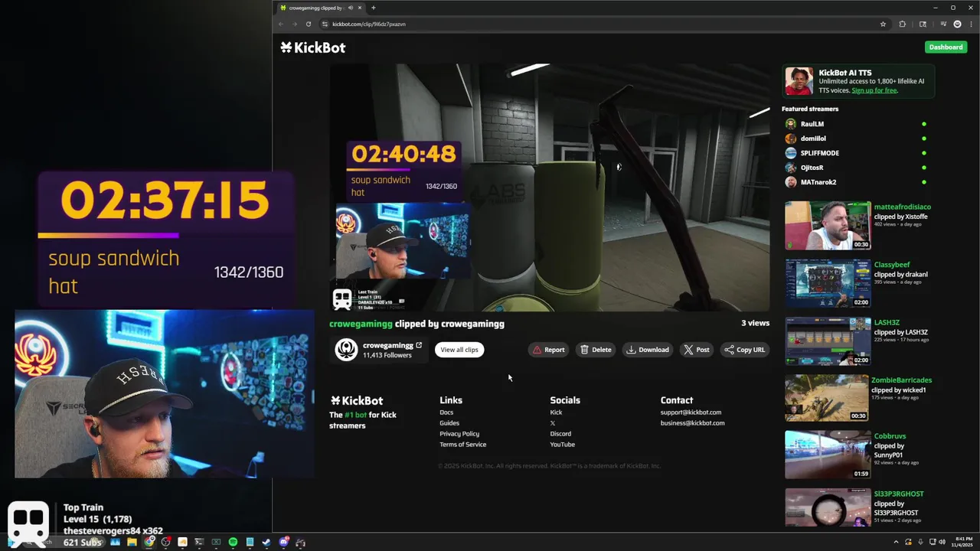Open the Chrome three-dot menu
Image resolution: width=980 pixels, height=551 pixels.
click(971, 24)
